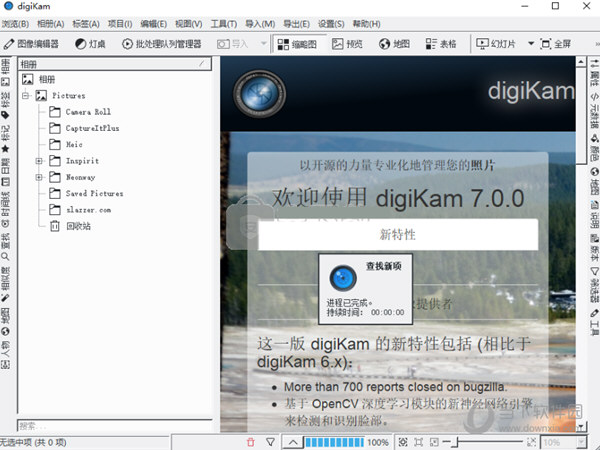Open the 帮助(H) menu
Viewport: 600px width, 450px height.
click(x=367, y=24)
